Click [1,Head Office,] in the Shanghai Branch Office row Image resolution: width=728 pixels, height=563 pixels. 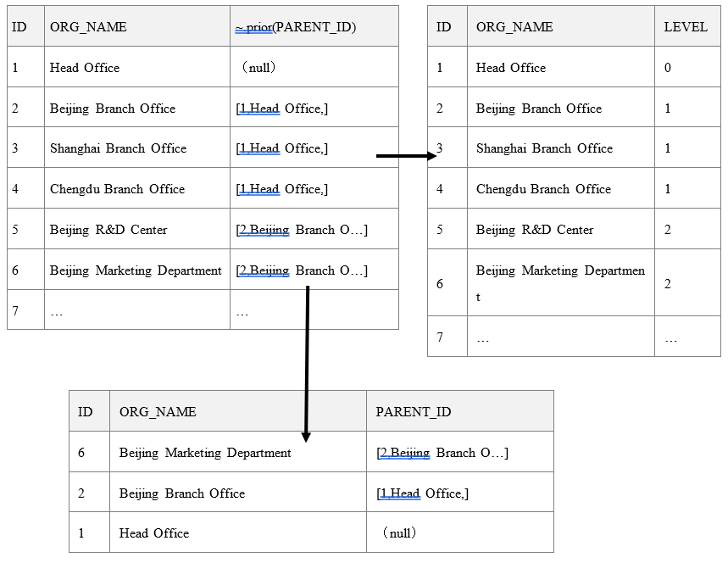[x=281, y=148]
